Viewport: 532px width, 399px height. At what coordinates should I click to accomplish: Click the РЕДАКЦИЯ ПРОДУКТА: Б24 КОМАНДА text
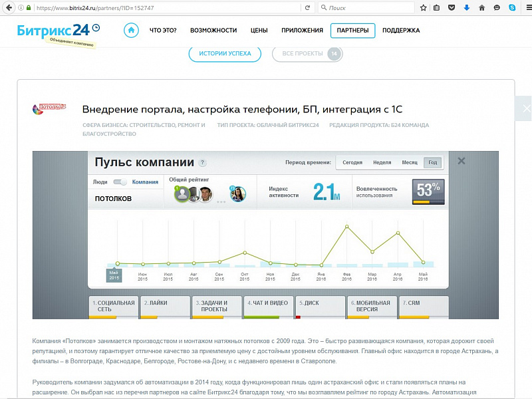[x=379, y=125]
